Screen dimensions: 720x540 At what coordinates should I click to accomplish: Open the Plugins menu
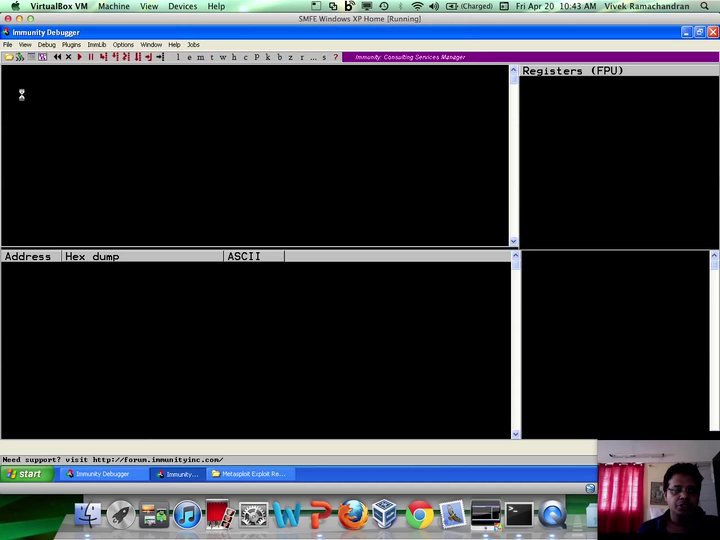(x=71, y=45)
